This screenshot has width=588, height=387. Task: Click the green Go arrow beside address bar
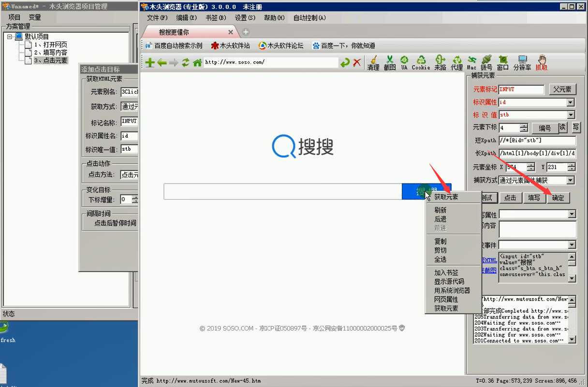click(345, 63)
